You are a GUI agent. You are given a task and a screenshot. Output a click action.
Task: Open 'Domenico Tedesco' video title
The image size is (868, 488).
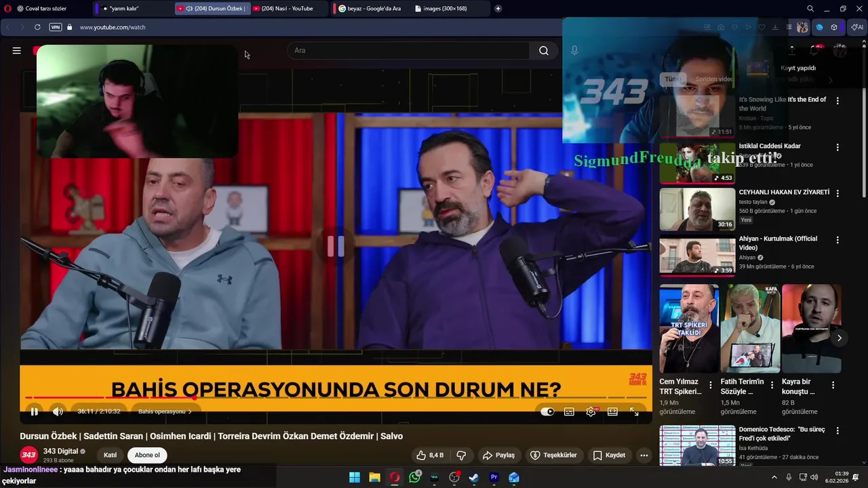click(x=782, y=434)
